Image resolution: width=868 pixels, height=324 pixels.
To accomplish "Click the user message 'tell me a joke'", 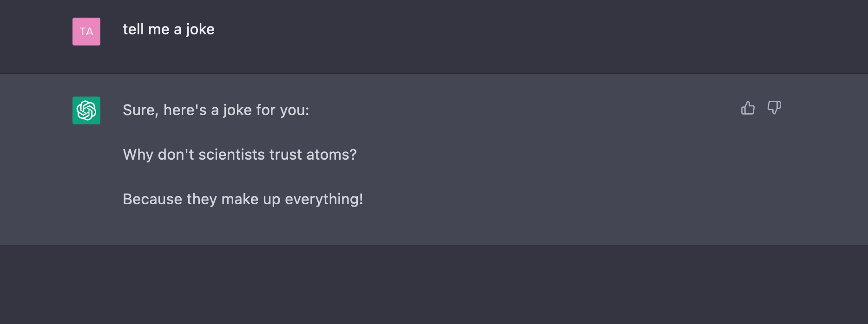I will point(168,30).
